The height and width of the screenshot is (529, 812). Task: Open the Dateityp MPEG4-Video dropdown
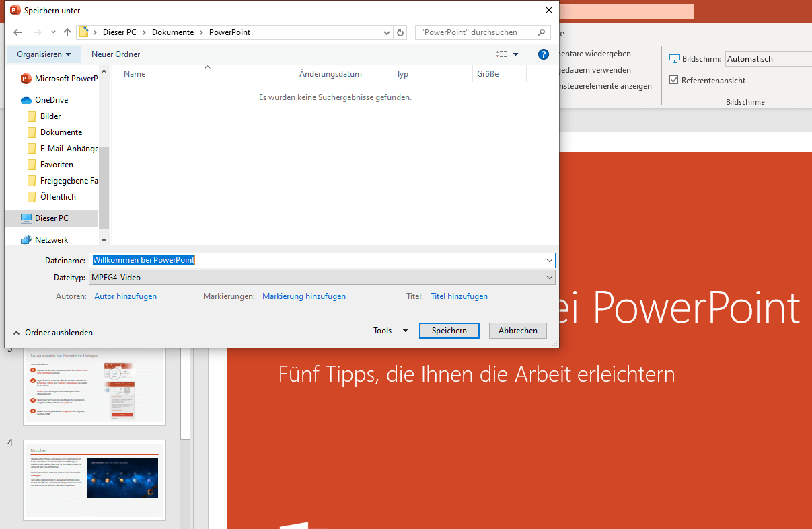pyautogui.click(x=322, y=278)
